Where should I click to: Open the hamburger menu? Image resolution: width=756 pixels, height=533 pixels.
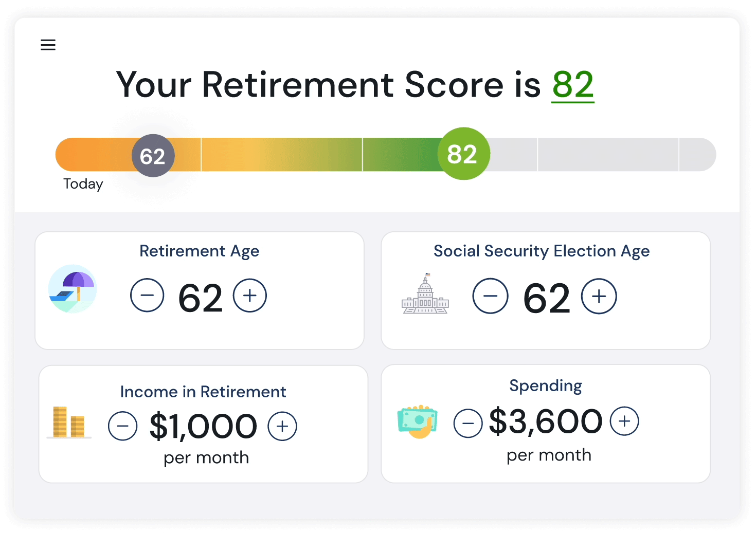[48, 45]
